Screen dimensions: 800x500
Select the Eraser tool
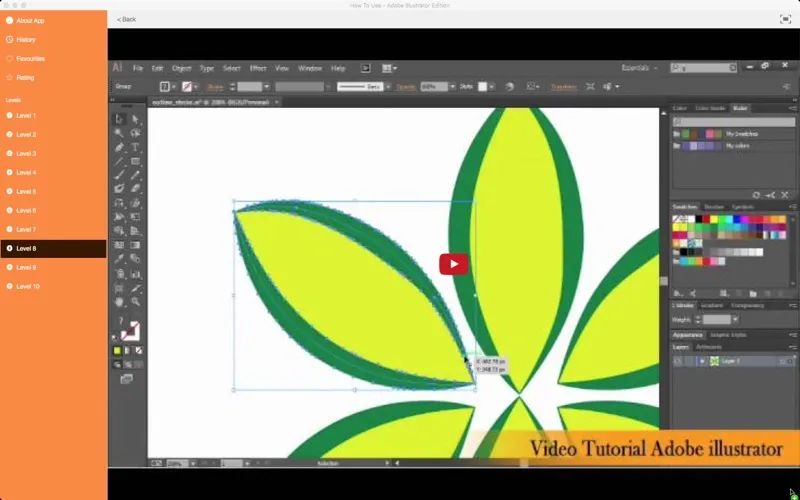135,189
